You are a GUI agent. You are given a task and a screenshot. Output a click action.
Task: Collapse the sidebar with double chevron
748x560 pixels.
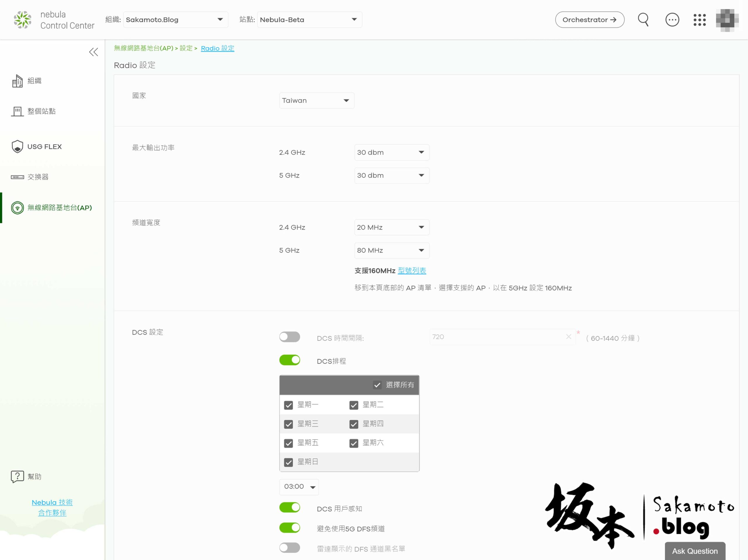point(94,52)
